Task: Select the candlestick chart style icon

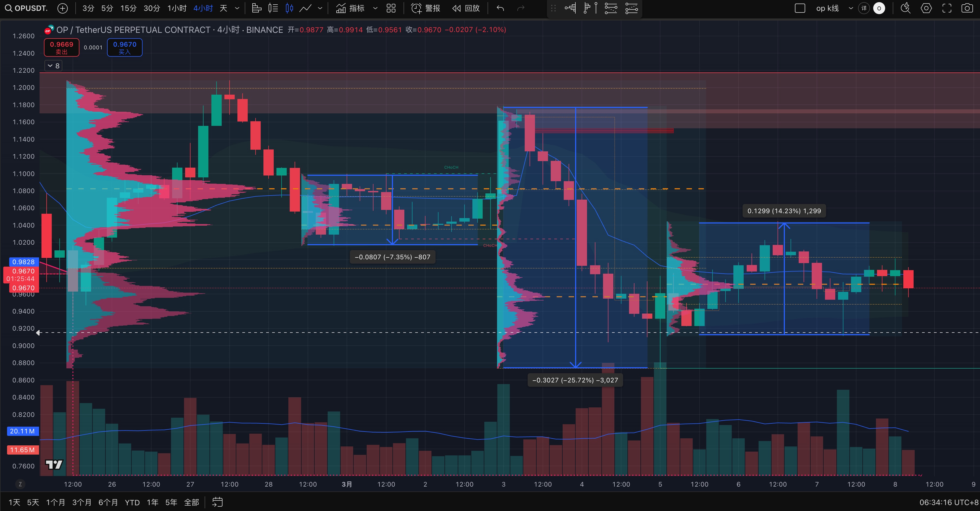Action: (289, 8)
